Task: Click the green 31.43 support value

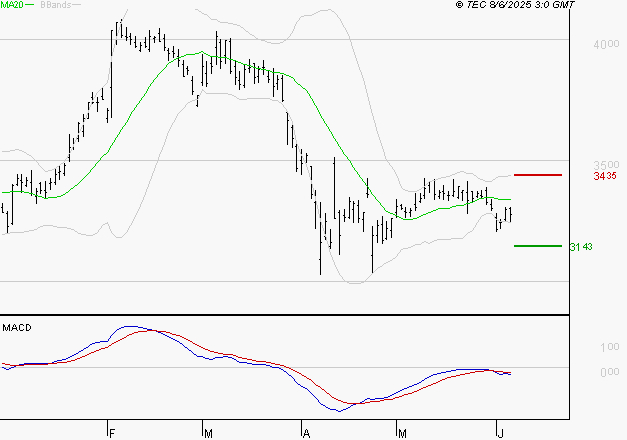Action: (581, 247)
